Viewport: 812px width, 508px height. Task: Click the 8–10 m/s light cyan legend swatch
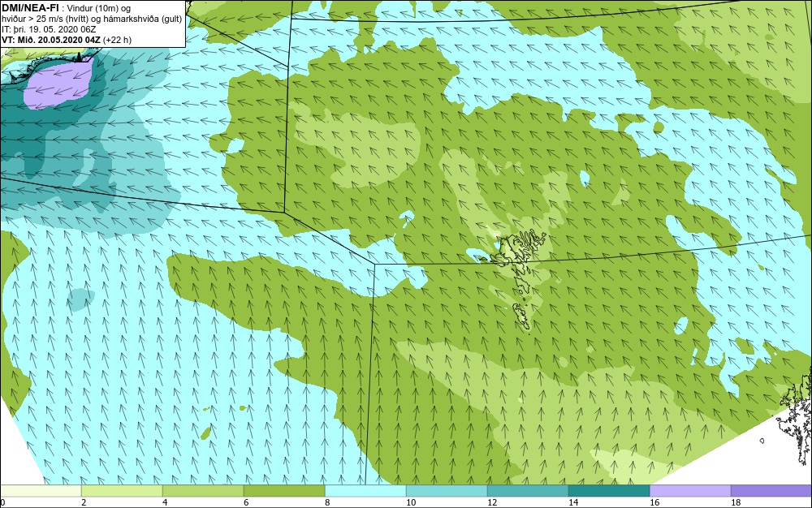click(365, 491)
